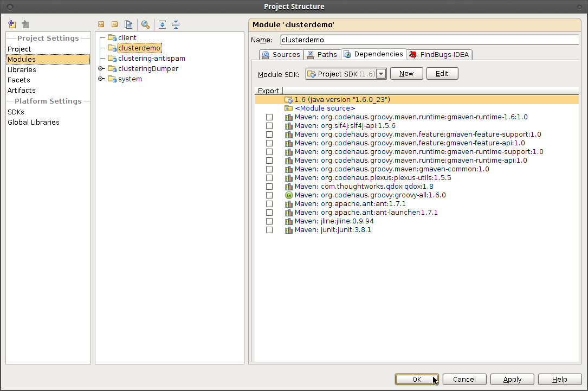This screenshot has height=391, width=588.
Task: Click the module Name text field
Action: 429,40
